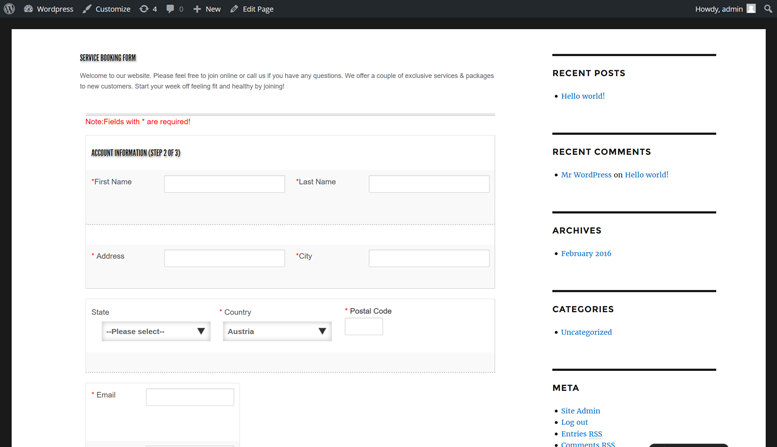This screenshot has width=777, height=447.
Task: Click the First Name input field
Action: (x=224, y=184)
